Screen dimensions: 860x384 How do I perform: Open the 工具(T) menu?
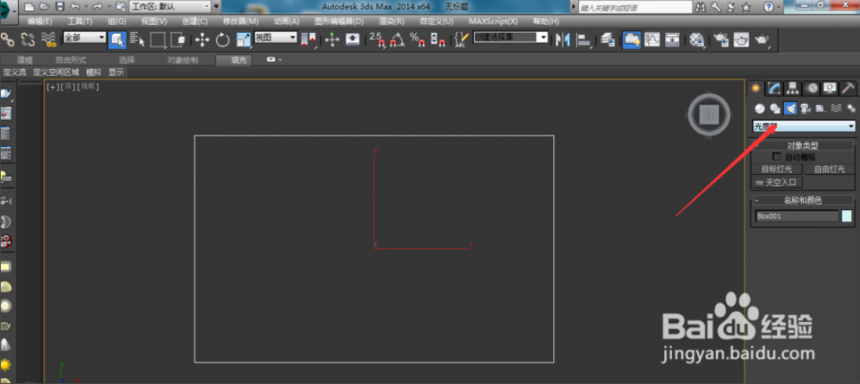click(x=80, y=21)
